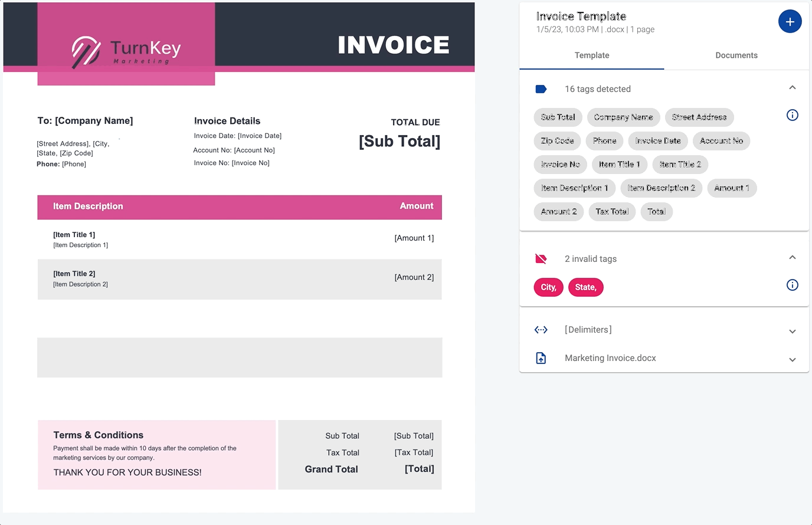Click the red invalid tag icon

click(541, 259)
